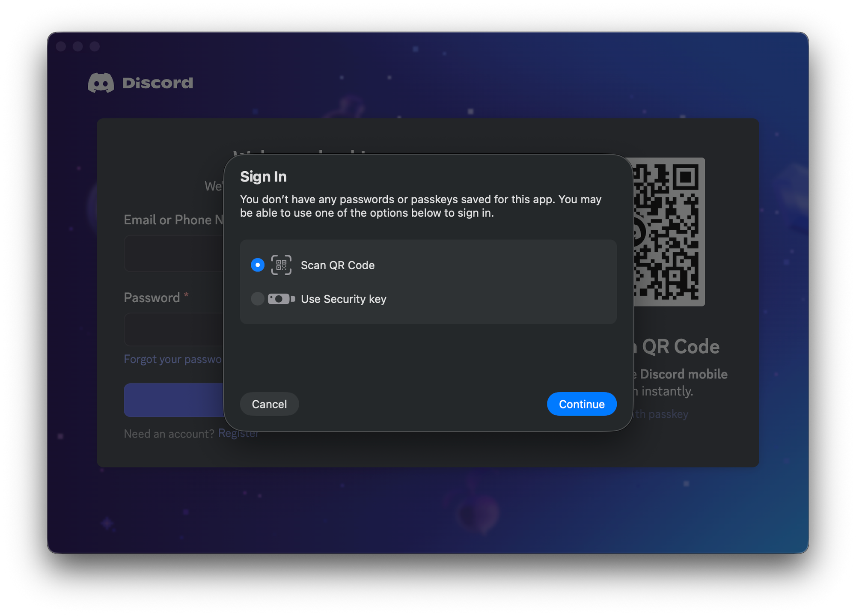Open the Register link
This screenshot has width=856, height=616.
238,434
